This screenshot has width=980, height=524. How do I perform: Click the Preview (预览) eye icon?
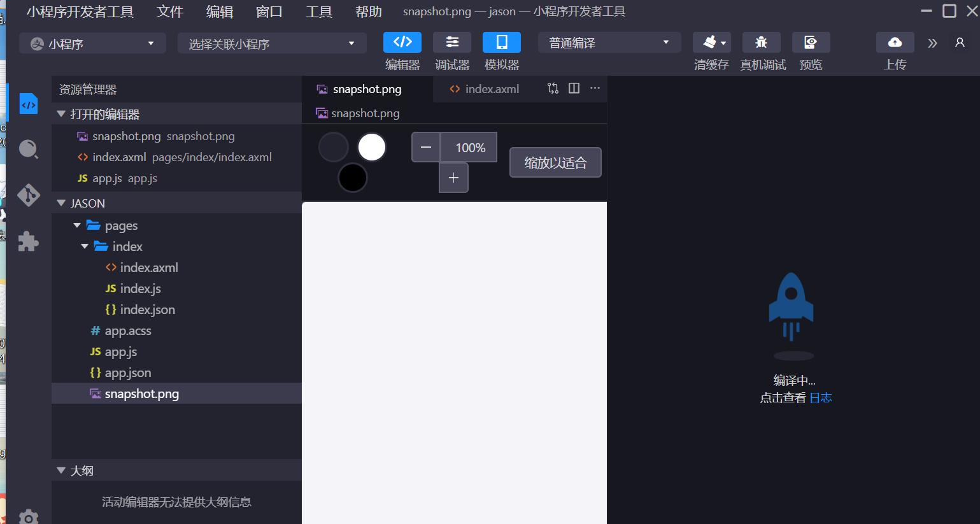(811, 42)
